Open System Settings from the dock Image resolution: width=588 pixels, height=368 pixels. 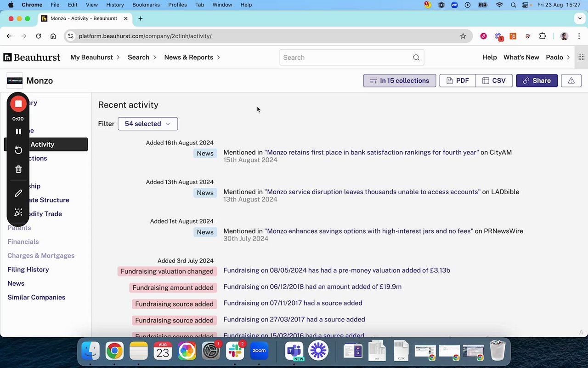click(211, 351)
